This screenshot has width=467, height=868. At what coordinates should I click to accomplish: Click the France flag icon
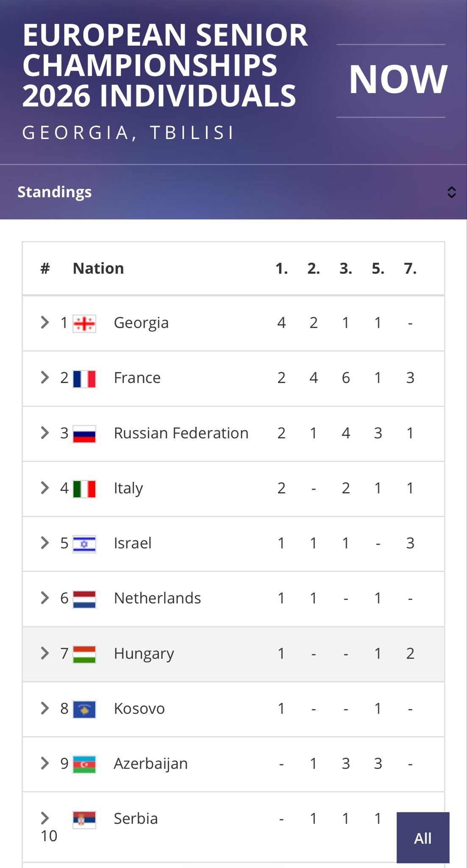pos(84,379)
